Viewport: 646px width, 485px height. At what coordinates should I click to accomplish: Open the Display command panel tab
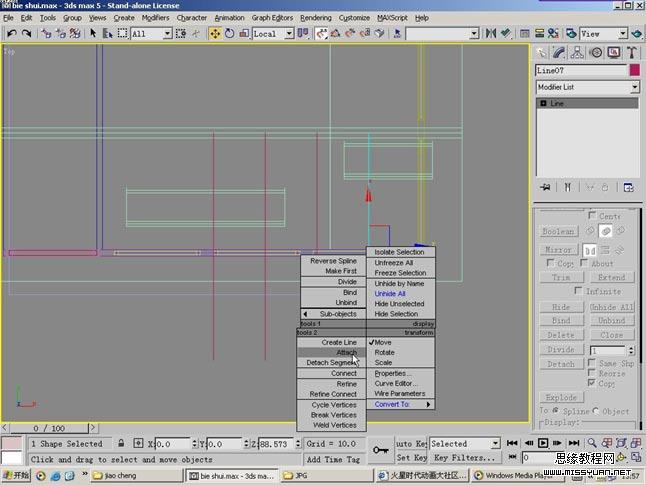tap(614, 53)
